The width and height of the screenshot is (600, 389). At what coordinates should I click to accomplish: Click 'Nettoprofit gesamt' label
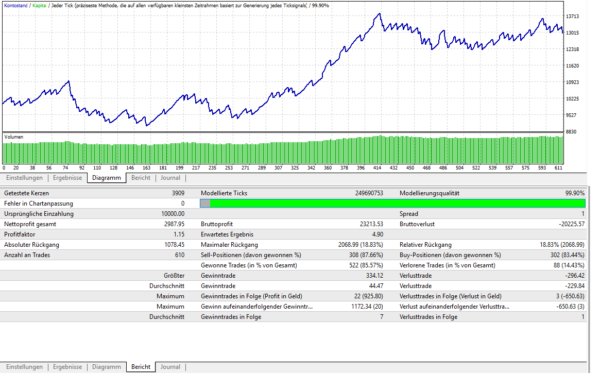tap(30, 224)
